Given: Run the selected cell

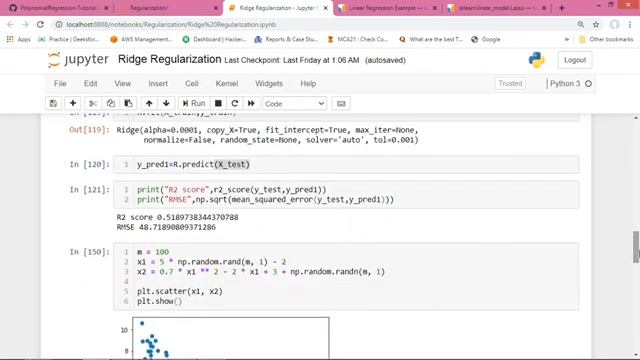Looking at the screenshot, I should [194, 104].
